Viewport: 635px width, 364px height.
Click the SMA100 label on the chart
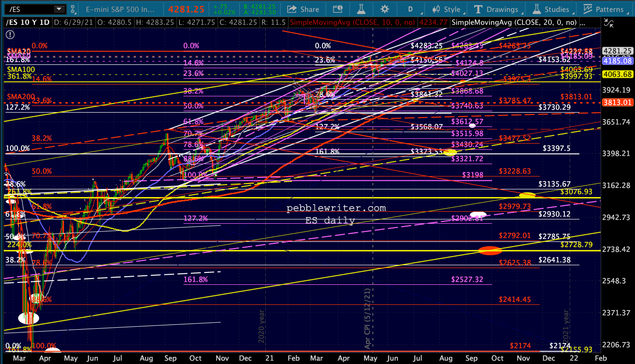pyautogui.click(x=21, y=70)
